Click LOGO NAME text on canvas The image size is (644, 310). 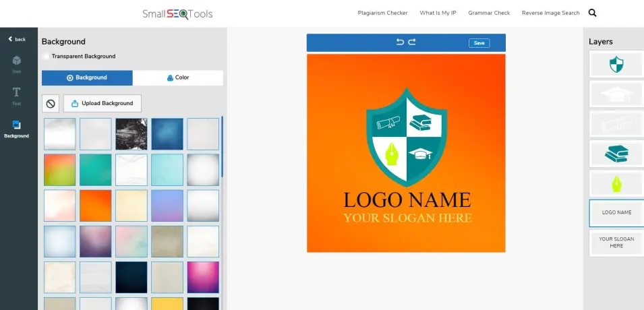407,200
